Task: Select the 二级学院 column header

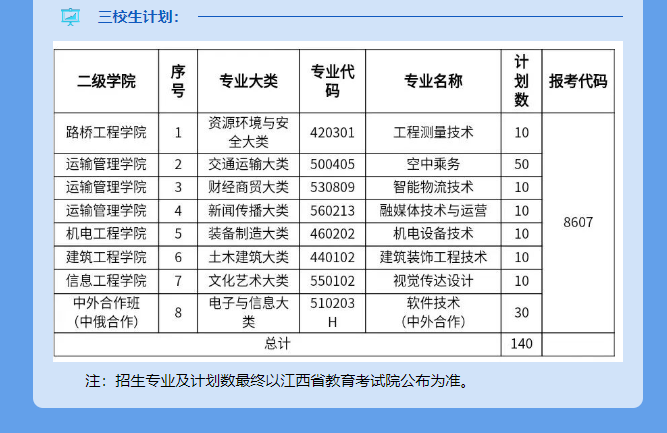Action: pos(106,81)
